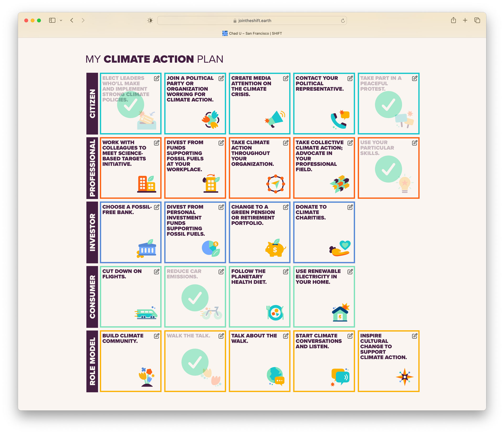Uncheck the 'Use your particular skills' checkmark
The width and height of the screenshot is (504, 434).
tap(388, 169)
